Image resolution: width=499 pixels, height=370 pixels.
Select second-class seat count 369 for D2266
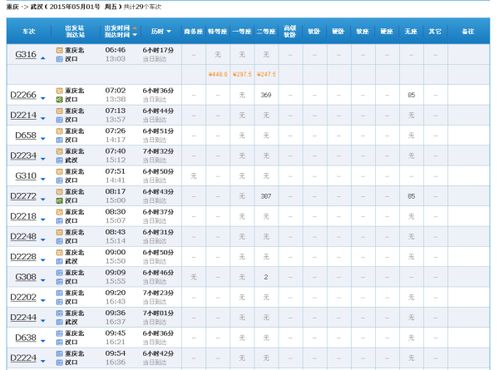(266, 95)
